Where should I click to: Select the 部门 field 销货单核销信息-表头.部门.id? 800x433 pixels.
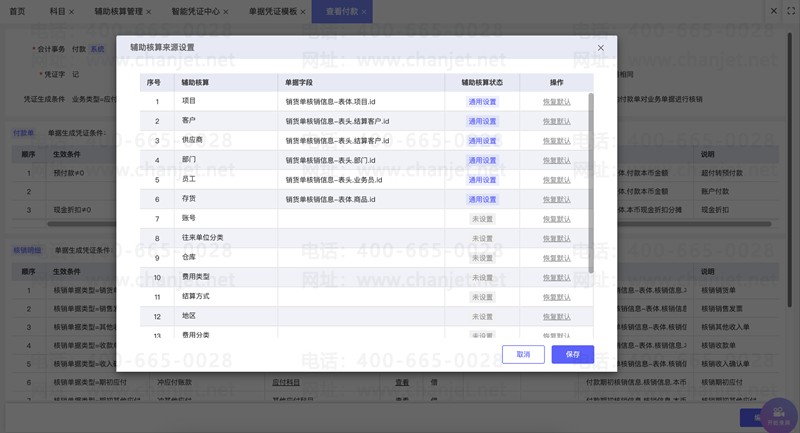[330, 161]
